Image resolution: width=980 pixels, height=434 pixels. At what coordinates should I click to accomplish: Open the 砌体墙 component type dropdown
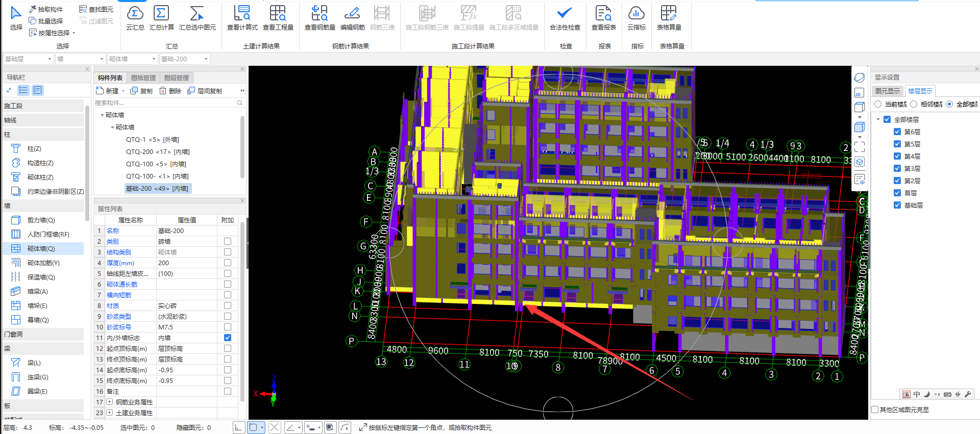click(x=132, y=59)
